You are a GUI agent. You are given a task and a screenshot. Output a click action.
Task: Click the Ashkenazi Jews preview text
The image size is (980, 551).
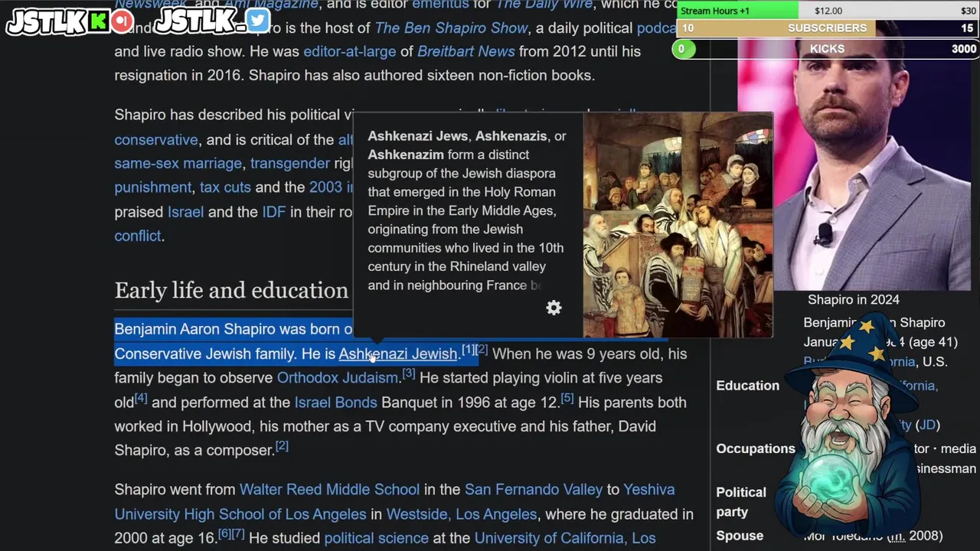click(x=467, y=210)
